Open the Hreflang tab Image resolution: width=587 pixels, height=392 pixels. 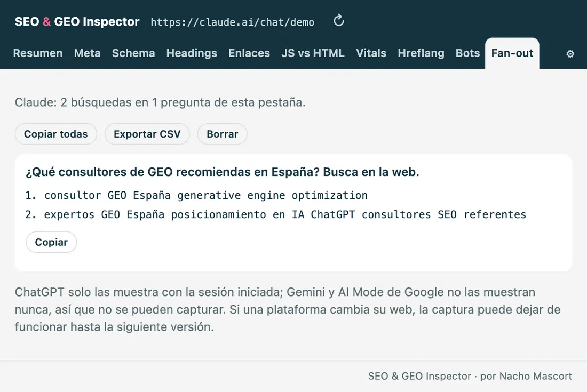click(421, 53)
